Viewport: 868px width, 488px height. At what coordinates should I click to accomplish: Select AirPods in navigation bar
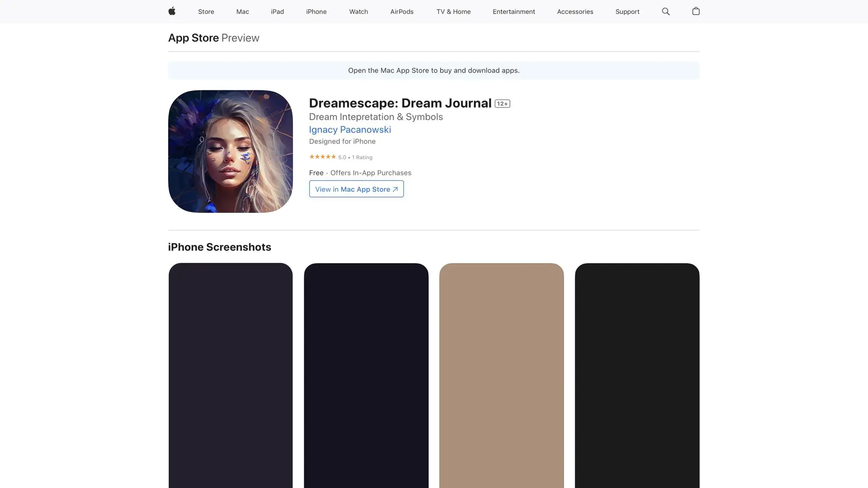click(x=401, y=12)
